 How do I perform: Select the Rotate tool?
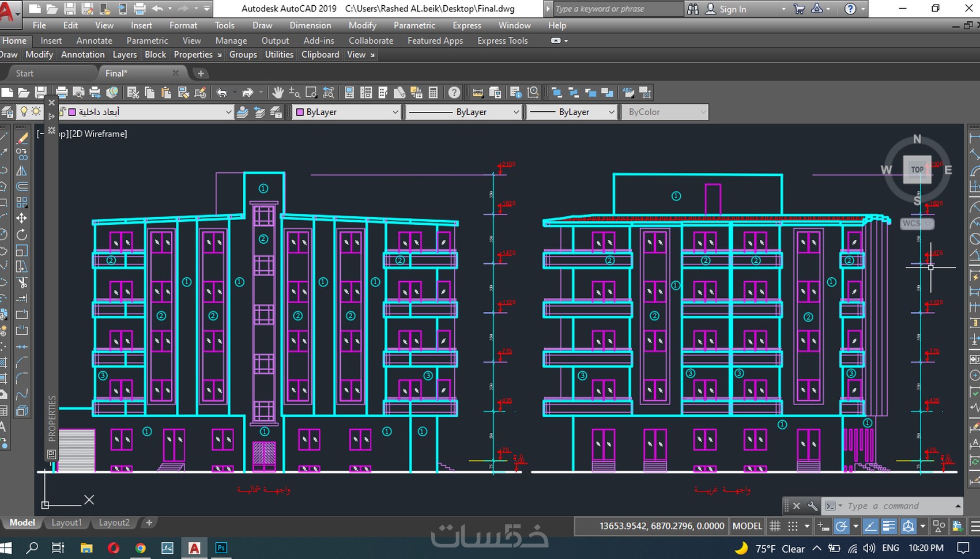pyautogui.click(x=22, y=235)
